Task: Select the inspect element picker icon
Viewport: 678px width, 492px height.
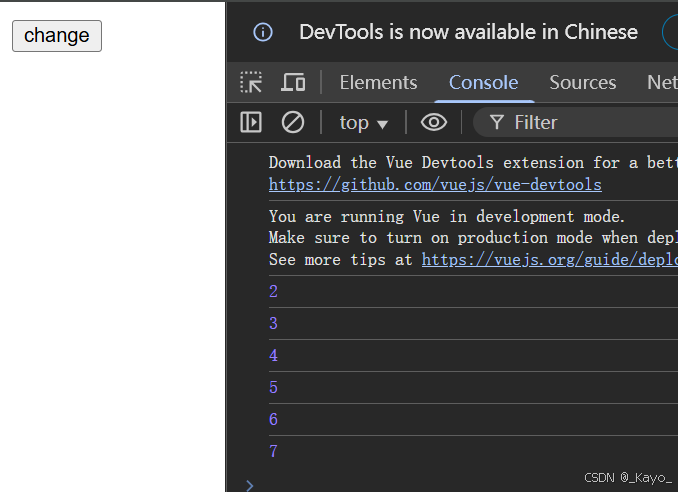Action: 251,82
